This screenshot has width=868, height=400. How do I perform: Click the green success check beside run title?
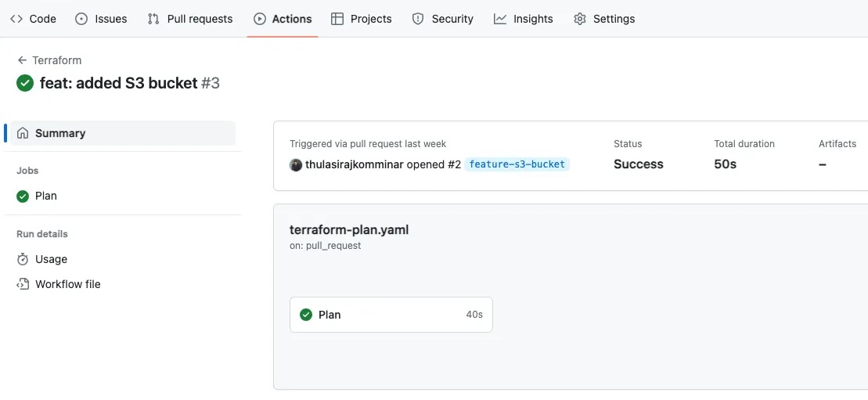click(25, 83)
